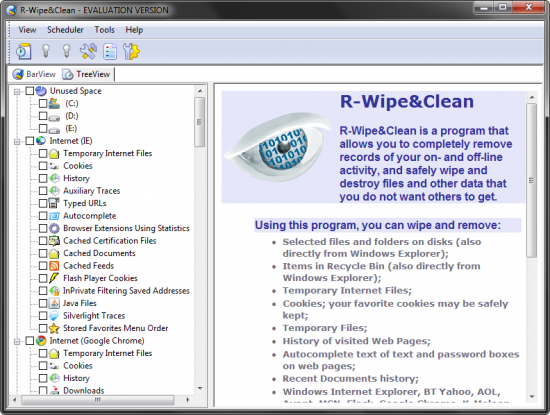
Task: Click the Cached Certification Files icon
Action: pos(54,241)
